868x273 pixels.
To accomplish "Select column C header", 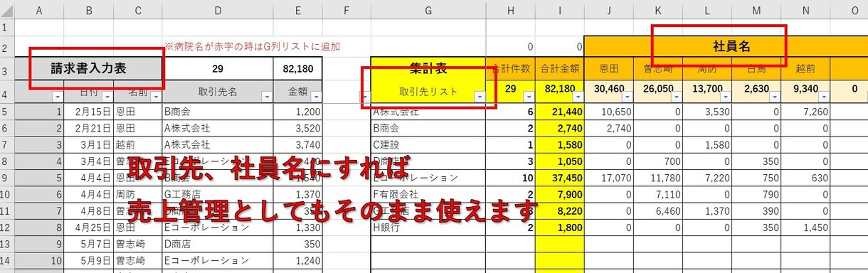I will (x=138, y=10).
